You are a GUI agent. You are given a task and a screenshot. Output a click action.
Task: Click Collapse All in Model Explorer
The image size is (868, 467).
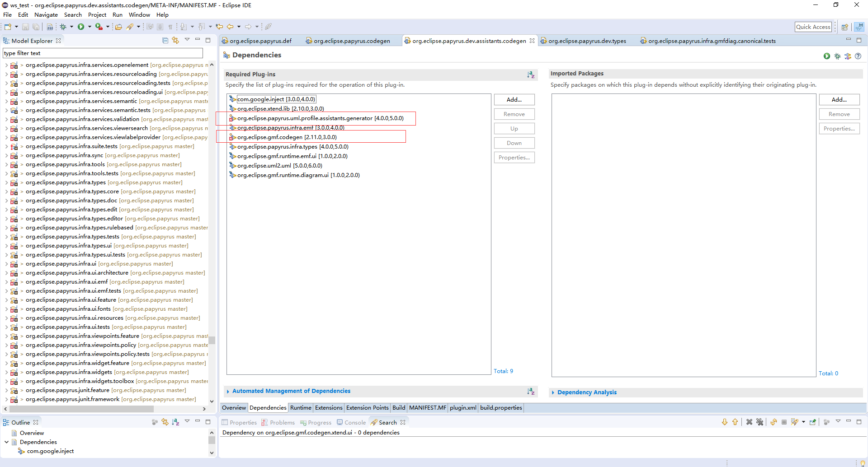pos(165,41)
